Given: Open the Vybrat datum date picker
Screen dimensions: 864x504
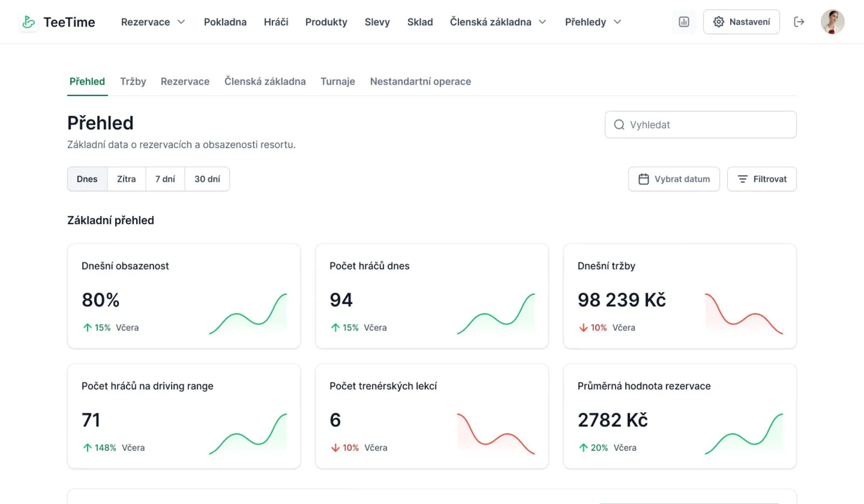Looking at the screenshot, I should 674,179.
